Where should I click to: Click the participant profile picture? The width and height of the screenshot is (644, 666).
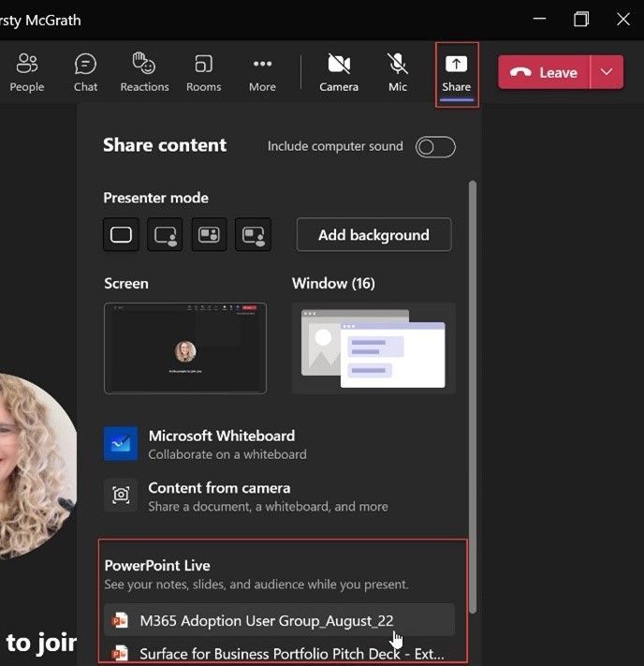pyautogui.click(x=37, y=466)
